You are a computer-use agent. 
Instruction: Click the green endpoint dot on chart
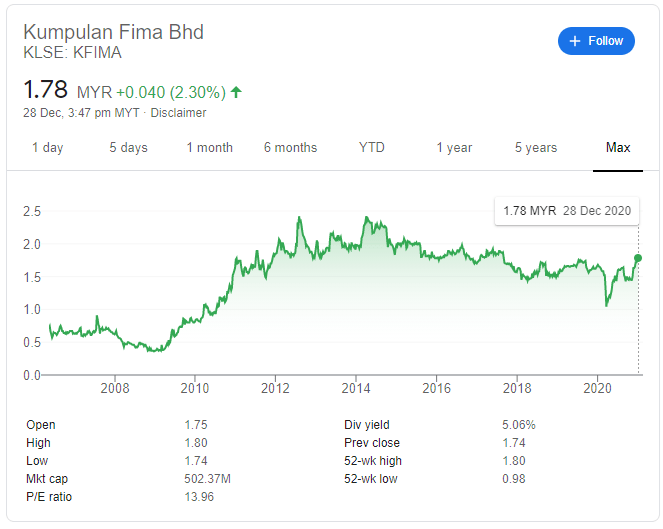click(x=638, y=258)
